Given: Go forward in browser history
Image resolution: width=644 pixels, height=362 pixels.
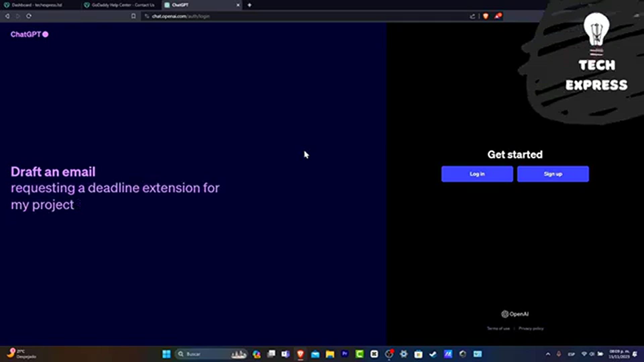Looking at the screenshot, I should click(x=18, y=16).
